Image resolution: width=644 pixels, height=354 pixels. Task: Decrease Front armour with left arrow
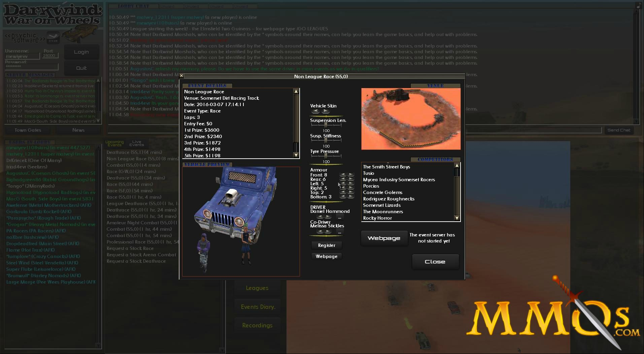(343, 175)
